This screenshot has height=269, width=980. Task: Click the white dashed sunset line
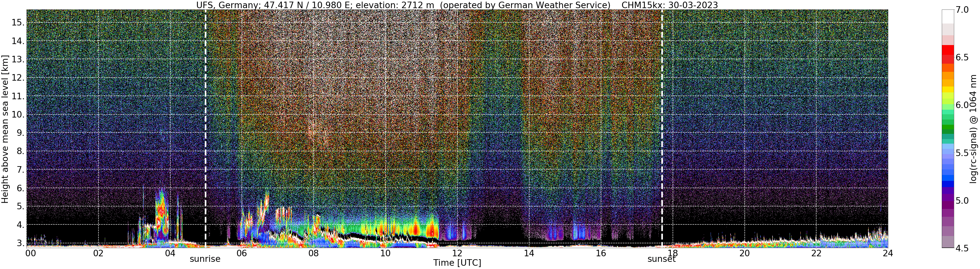pos(662,129)
